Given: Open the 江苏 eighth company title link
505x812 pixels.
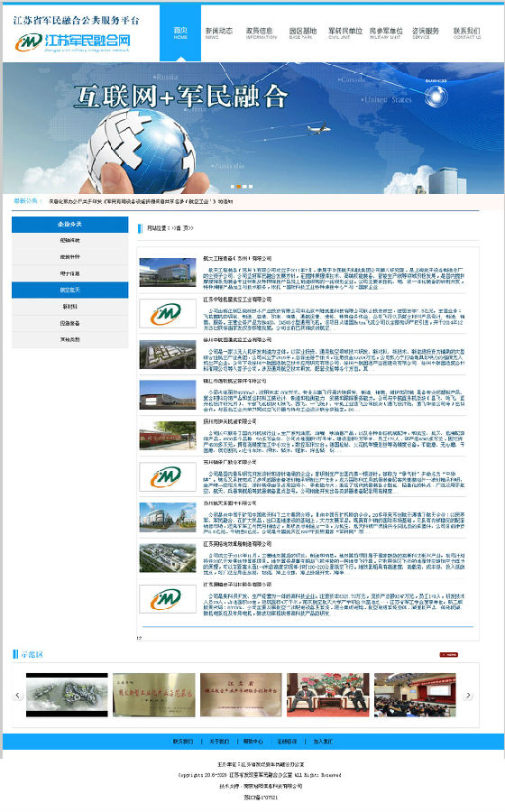Looking at the screenshot, I should [237, 544].
